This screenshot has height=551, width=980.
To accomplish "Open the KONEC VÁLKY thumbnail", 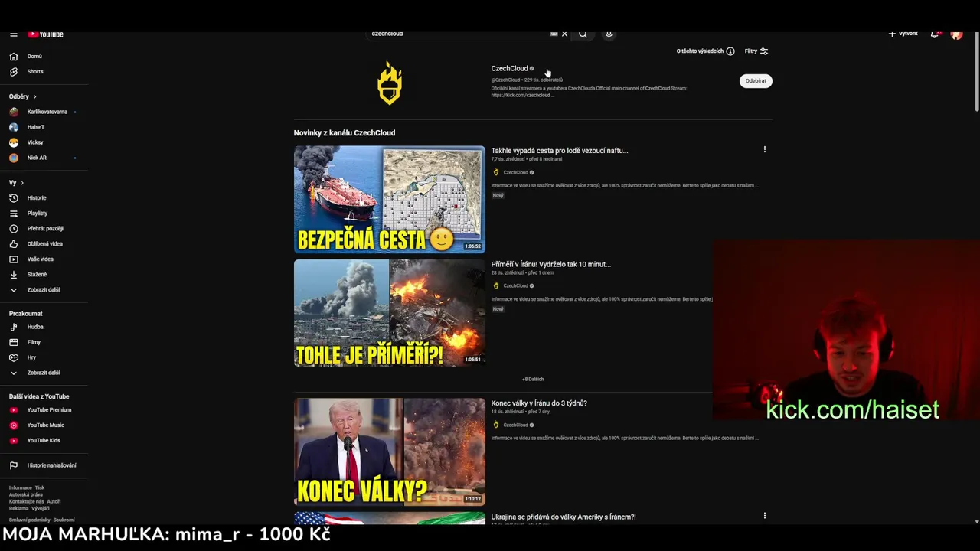I will (x=390, y=452).
